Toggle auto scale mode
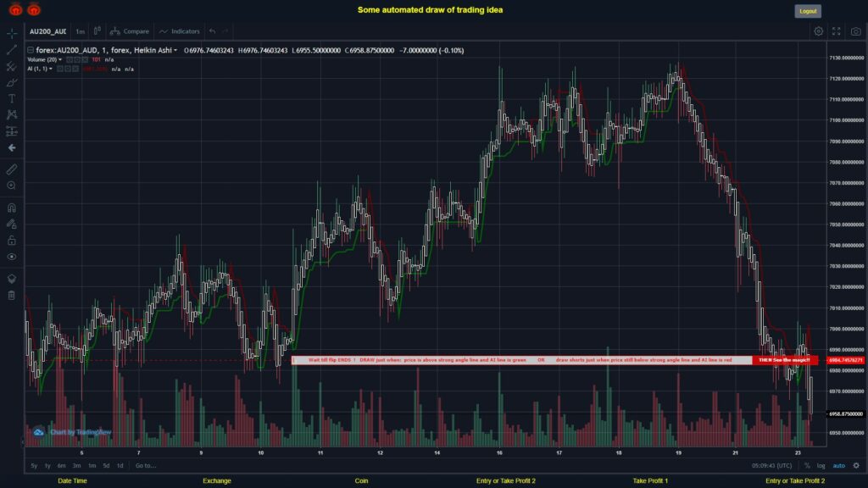 pos(839,465)
